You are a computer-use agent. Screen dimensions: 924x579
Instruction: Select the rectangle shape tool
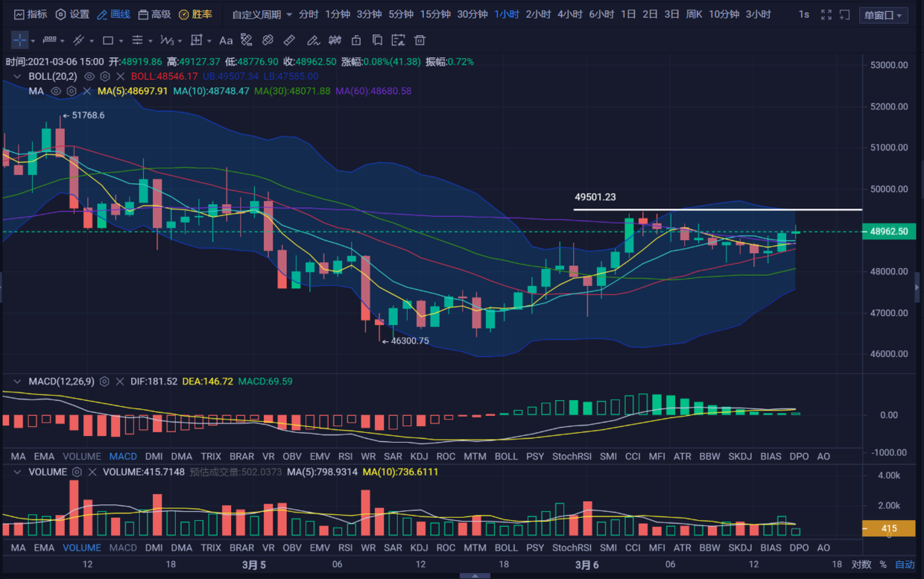(x=108, y=40)
